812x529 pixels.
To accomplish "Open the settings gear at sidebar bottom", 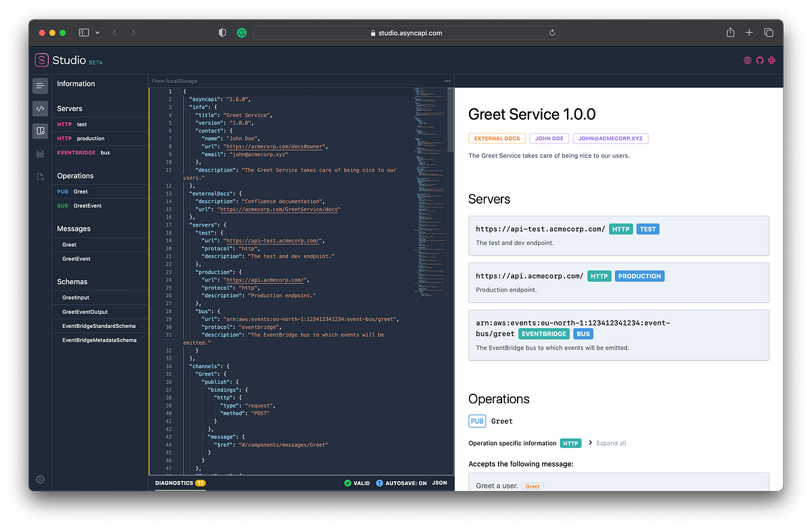I will (x=40, y=480).
